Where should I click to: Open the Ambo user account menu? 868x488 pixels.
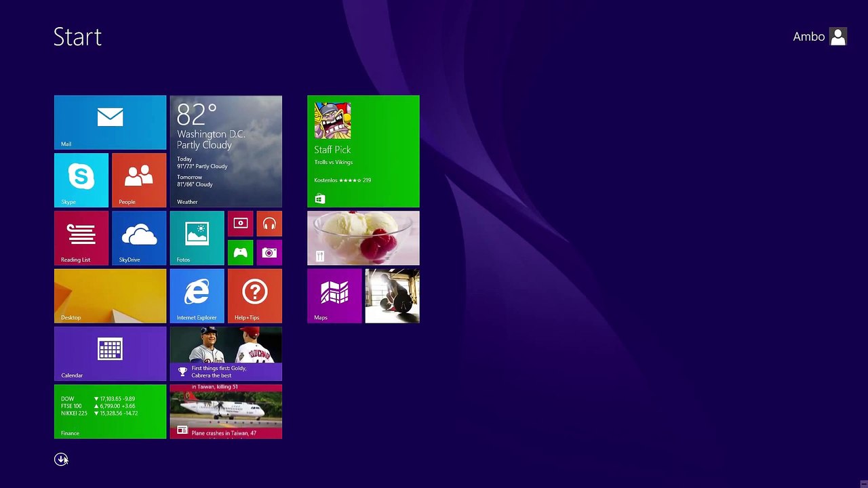820,37
